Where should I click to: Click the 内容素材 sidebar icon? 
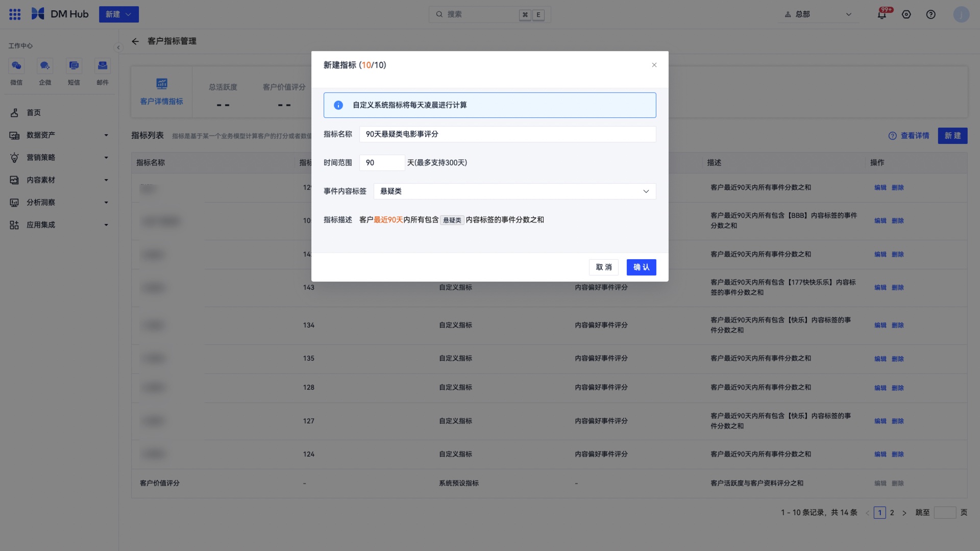pos(14,180)
